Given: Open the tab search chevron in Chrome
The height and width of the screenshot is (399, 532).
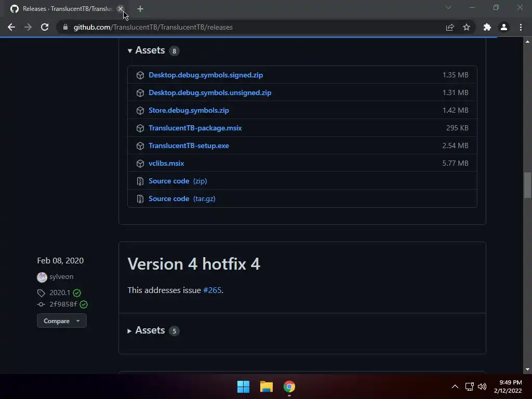Looking at the screenshot, I should click(x=448, y=7).
